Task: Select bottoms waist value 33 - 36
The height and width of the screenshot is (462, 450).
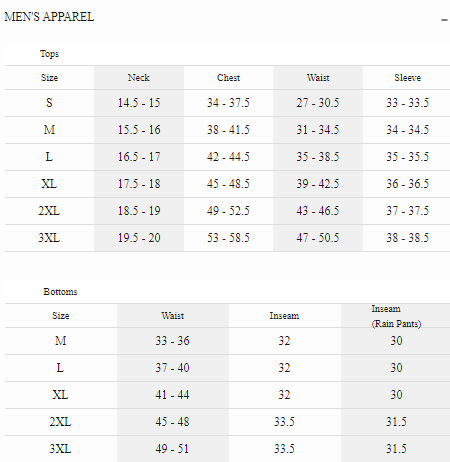Action: pos(173,341)
